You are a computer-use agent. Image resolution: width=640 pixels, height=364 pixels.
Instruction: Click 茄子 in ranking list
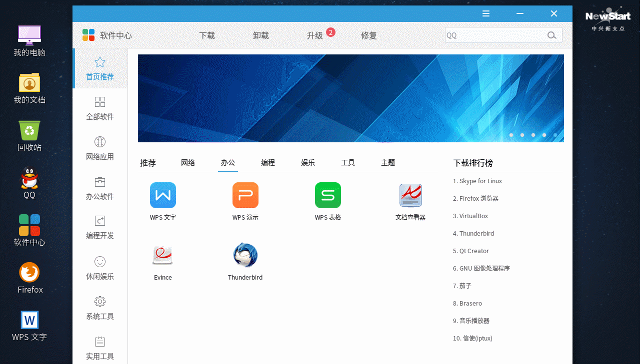tap(462, 286)
